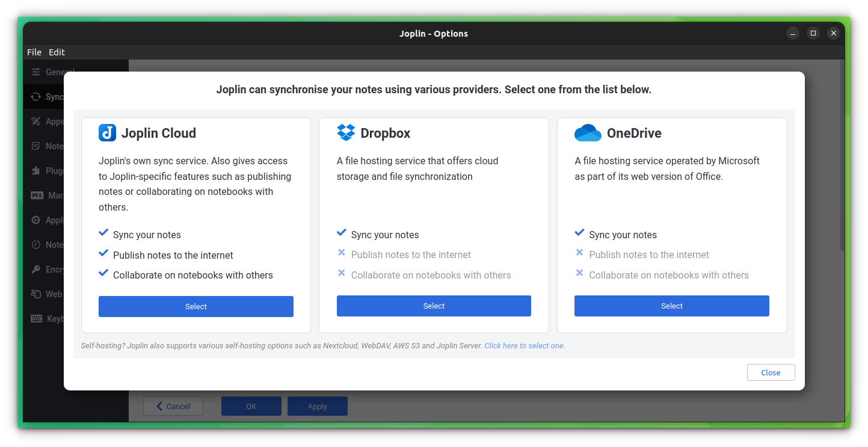Click the Keyboard Shortcuts keyboard icon
Image resolution: width=868 pixels, height=447 pixels.
tap(37, 319)
